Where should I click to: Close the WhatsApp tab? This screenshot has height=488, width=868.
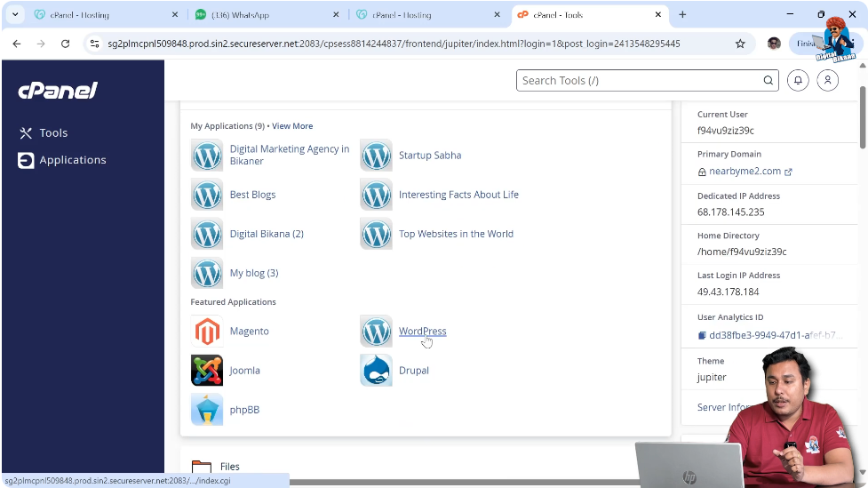point(336,15)
